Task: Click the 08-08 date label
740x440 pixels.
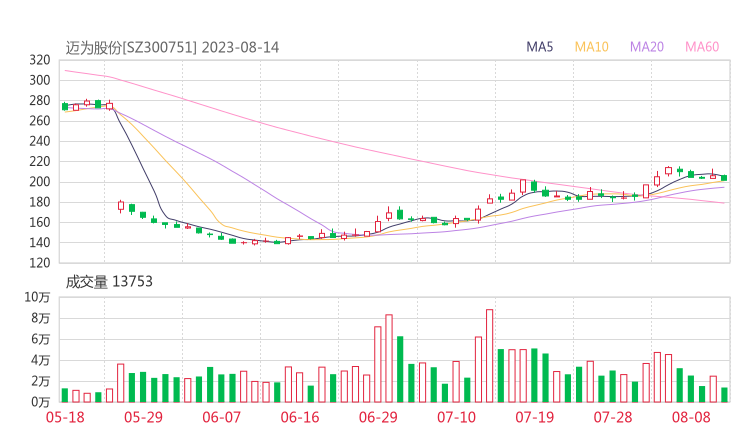Action: [691, 417]
